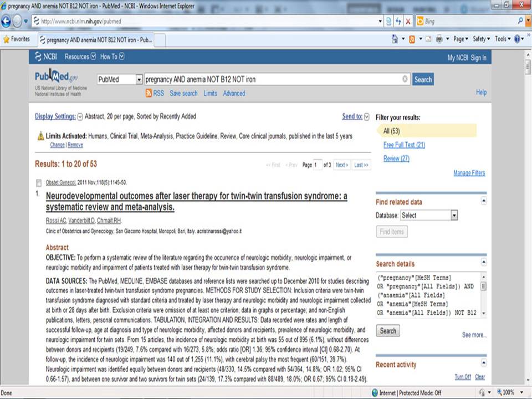Viewport: 532px width, 399px height.
Task: Click the Internet zone globe icon
Action: [375, 392]
